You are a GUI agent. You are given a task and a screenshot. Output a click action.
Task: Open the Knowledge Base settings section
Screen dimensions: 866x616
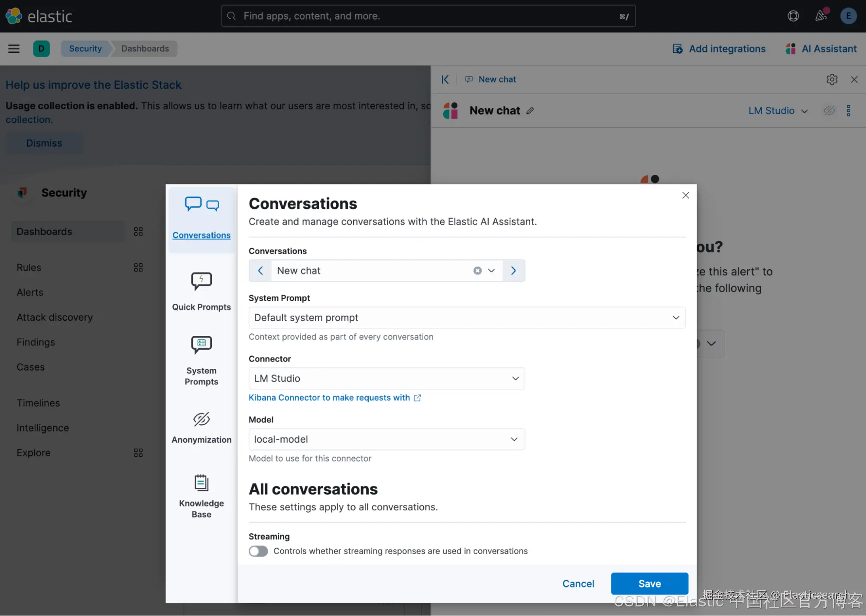201,496
